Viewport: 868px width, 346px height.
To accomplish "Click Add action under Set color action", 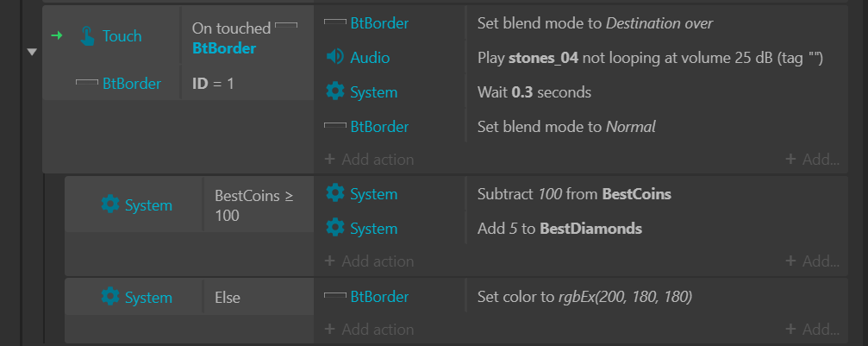I will 369,330.
